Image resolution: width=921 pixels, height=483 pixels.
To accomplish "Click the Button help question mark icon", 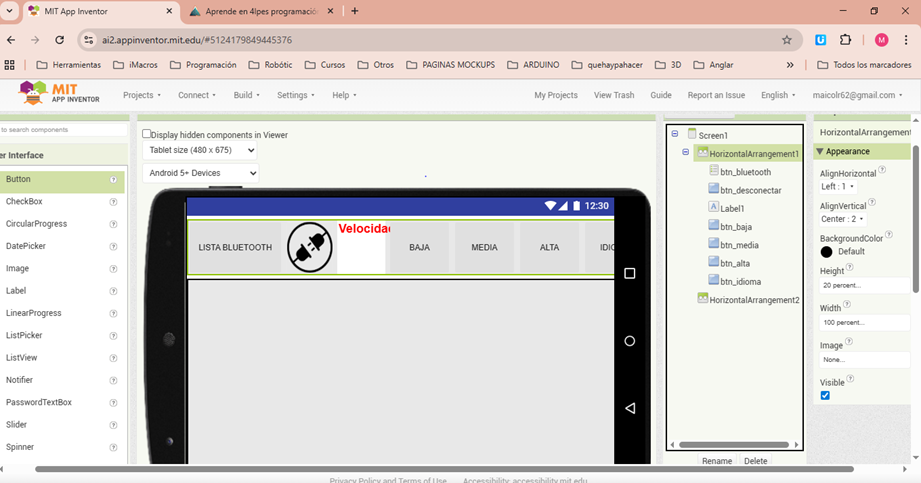I will (113, 180).
